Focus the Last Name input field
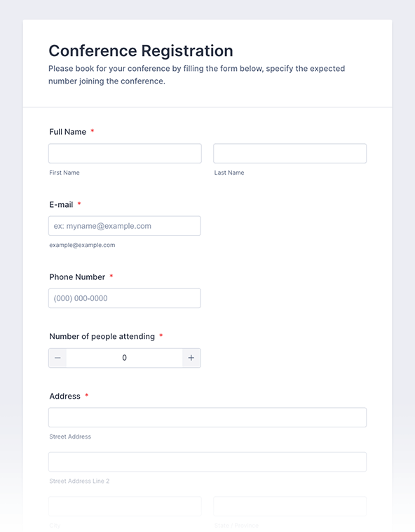 pos(290,154)
